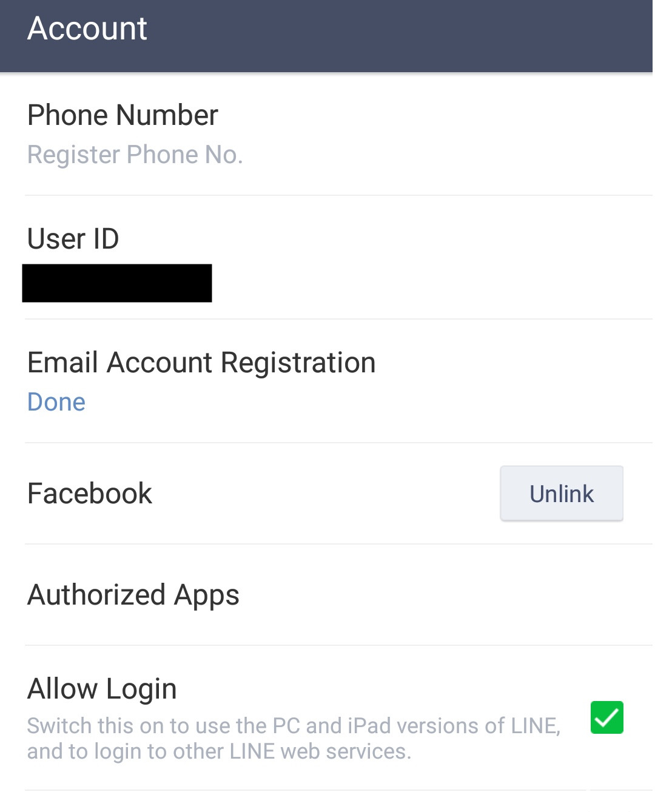Tap the Account header title
Viewport: 655px width, 812px height.
tap(87, 29)
